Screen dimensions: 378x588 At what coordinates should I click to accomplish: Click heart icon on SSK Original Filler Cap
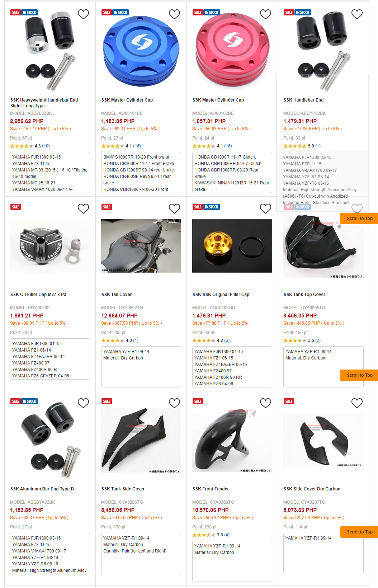point(266,208)
